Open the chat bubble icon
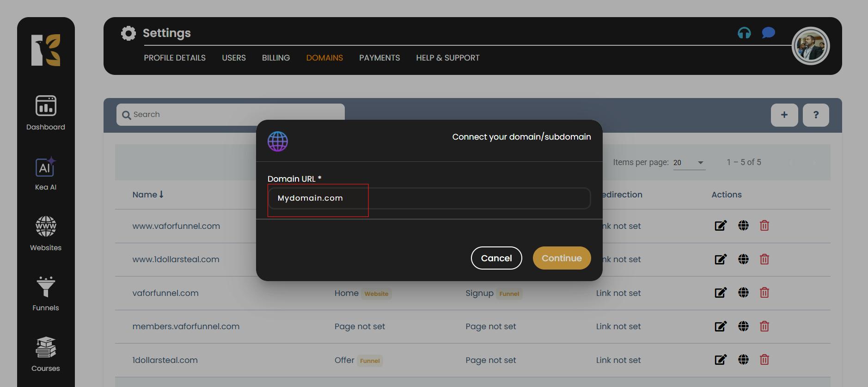868x387 pixels. pos(768,33)
